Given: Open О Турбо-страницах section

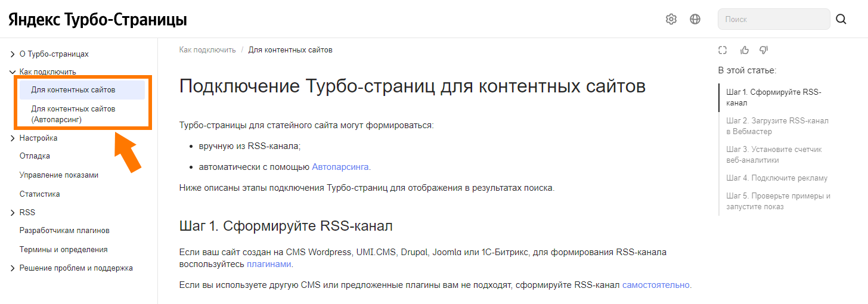Looking at the screenshot, I should 54,54.
